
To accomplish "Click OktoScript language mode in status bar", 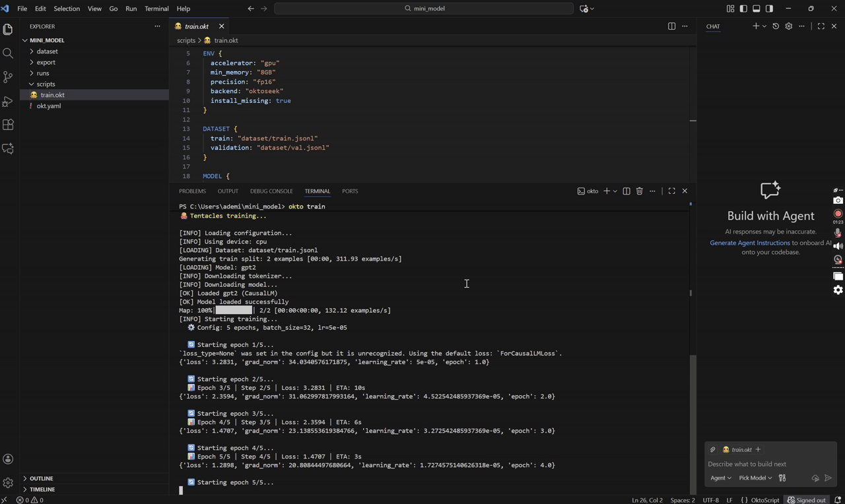I will click(x=764, y=500).
